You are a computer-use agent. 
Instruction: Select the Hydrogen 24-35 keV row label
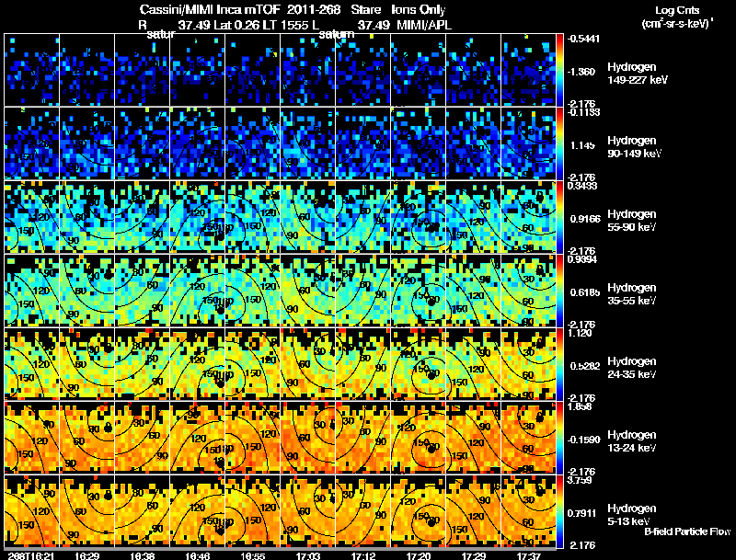click(632, 368)
